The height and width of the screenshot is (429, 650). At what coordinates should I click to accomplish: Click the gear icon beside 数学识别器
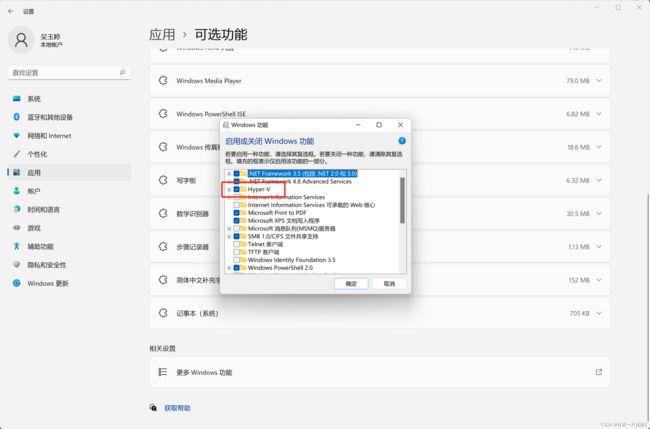coord(163,213)
